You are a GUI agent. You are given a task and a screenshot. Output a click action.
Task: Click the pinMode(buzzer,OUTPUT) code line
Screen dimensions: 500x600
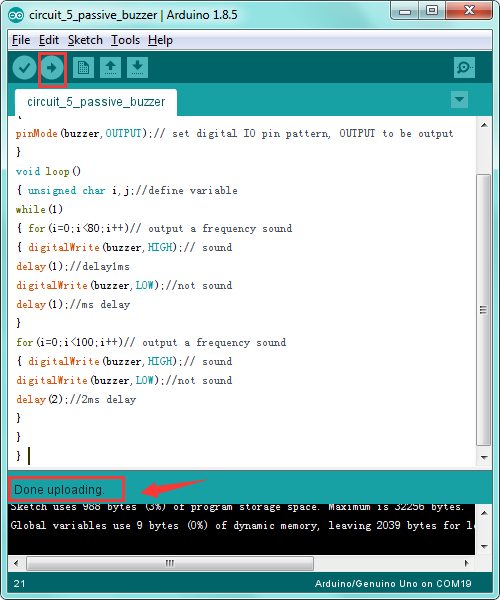(x=235, y=134)
